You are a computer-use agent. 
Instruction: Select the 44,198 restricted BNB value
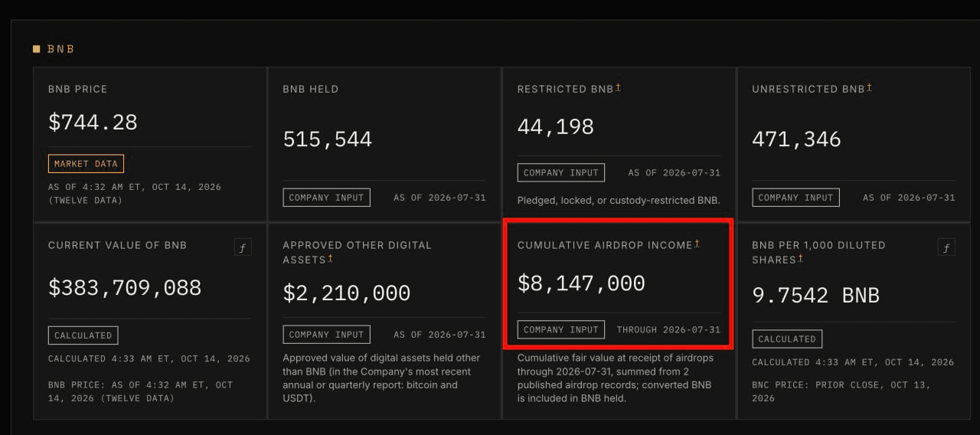[x=556, y=126]
